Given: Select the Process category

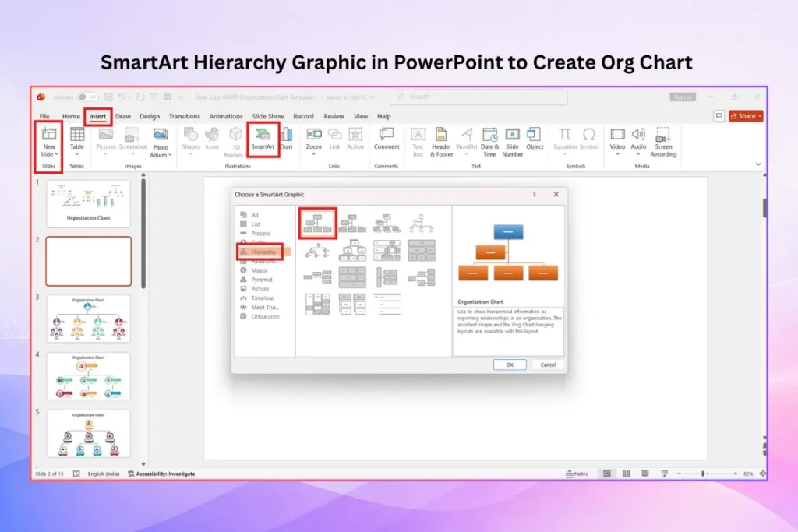Looking at the screenshot, I should click(x=260, y=234).
